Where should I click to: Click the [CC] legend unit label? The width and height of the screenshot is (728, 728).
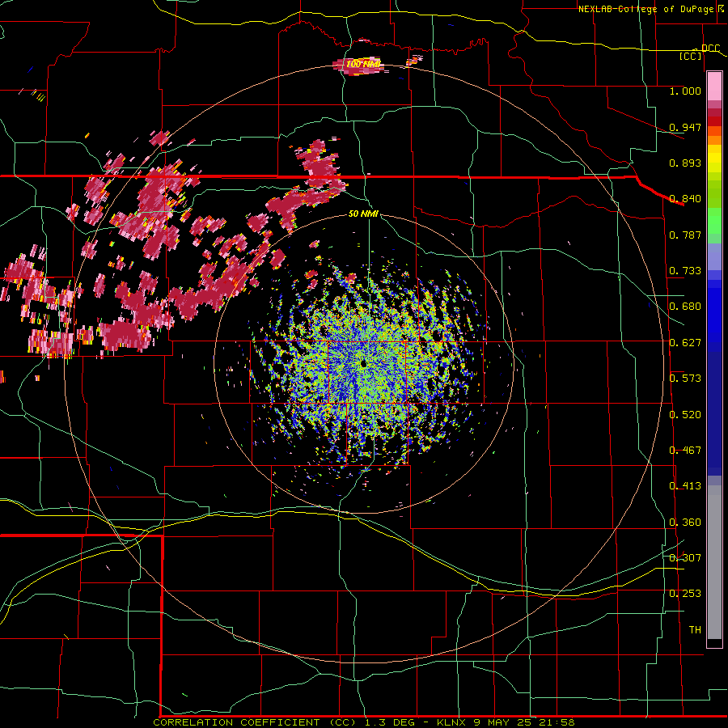691,56
